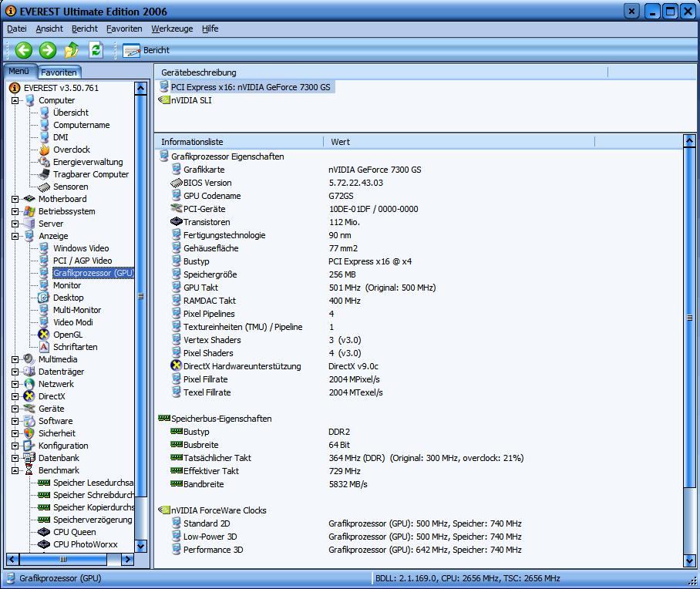The height and width of the screenshot is (589, 700).
Task: Click the Betriebssystem Windows flag icon
Action: [29, 211]
